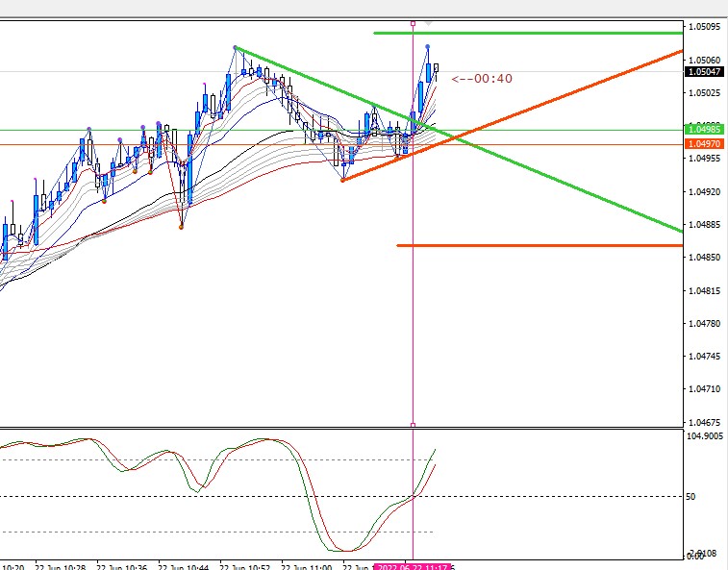The width and height of the screenshot is (728, 570).
Task: Click the oscillator scale value 104.9005
Action: (705, 435)
